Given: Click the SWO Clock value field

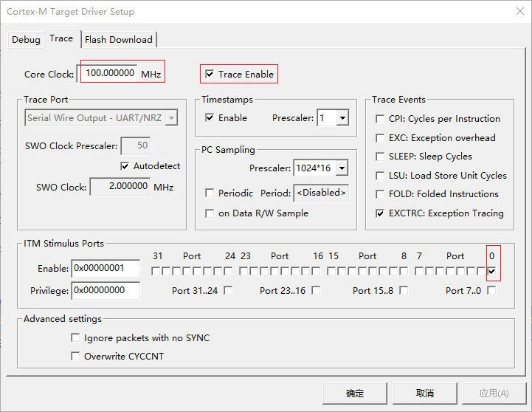Looking at the screenshot, I should (x=120, y=186).
